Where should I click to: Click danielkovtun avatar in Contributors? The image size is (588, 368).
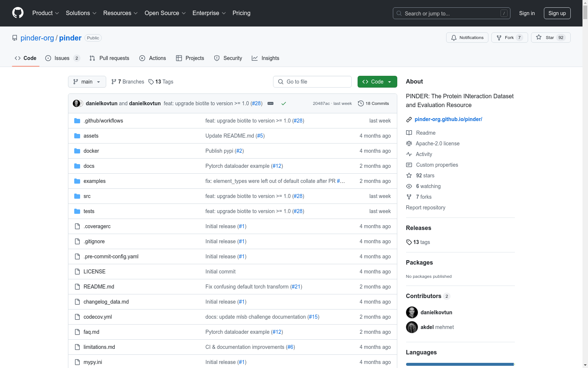coord(412,312)
